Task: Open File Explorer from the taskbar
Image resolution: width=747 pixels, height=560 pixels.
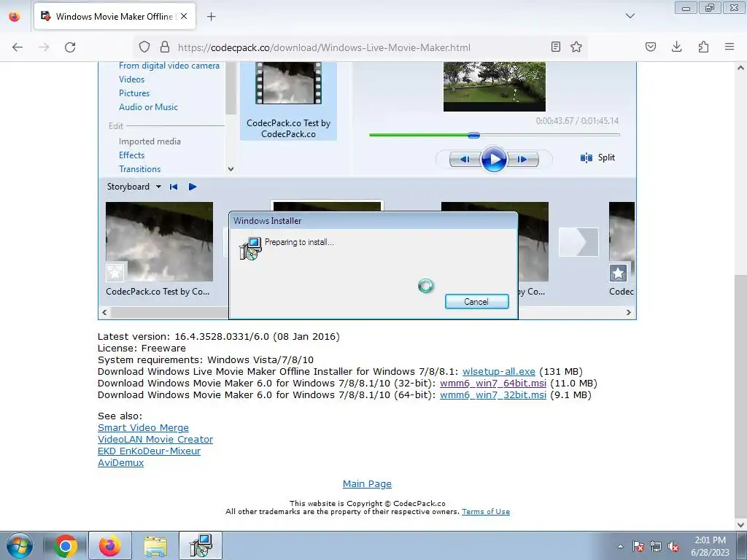Action: (155, 545)
